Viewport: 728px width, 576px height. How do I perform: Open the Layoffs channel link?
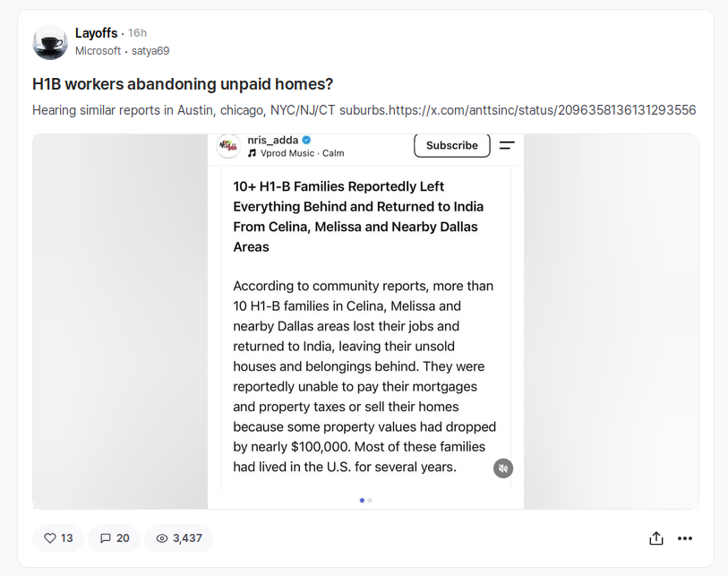coord(96,33)
